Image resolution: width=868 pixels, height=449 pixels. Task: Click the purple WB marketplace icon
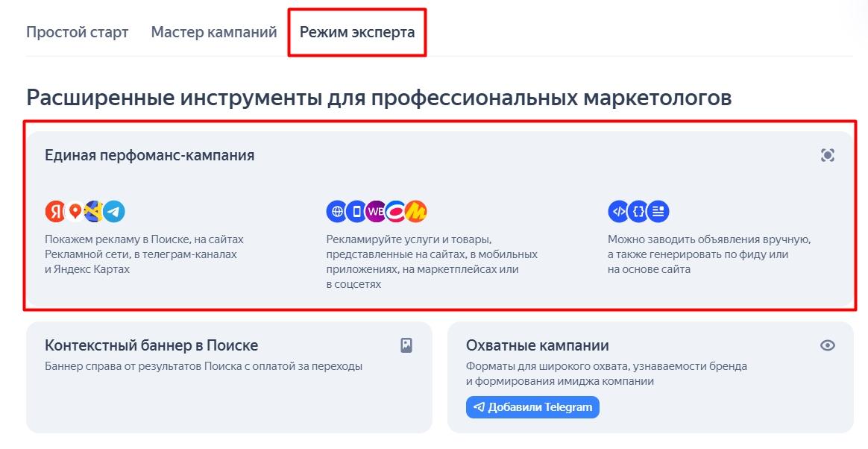pos(376,212)
